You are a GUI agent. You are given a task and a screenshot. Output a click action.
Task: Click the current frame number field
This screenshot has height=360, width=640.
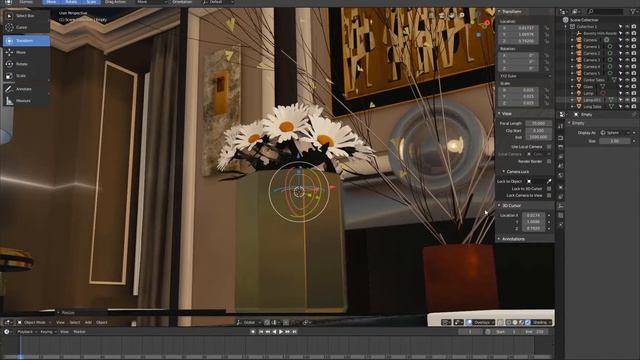[x=470, y=332]
